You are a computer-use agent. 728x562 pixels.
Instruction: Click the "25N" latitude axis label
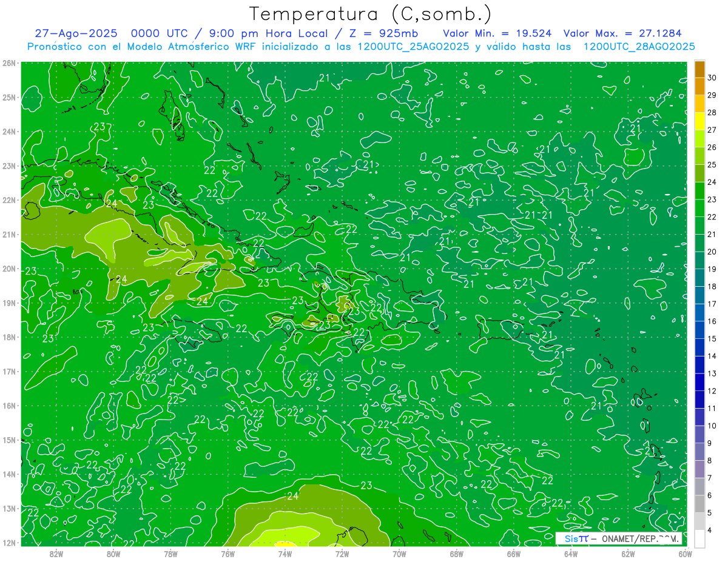tap(9, 97)
